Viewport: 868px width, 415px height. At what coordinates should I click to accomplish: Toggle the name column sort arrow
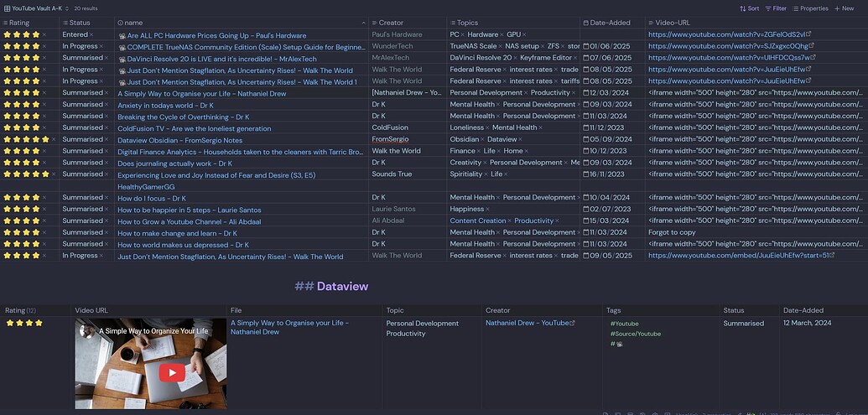(364, 23)
